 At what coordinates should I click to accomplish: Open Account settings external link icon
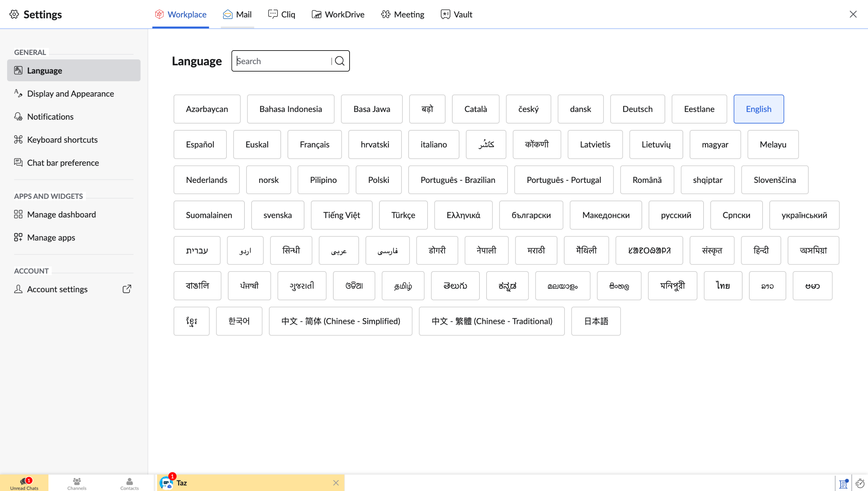(x=127, y=289)
